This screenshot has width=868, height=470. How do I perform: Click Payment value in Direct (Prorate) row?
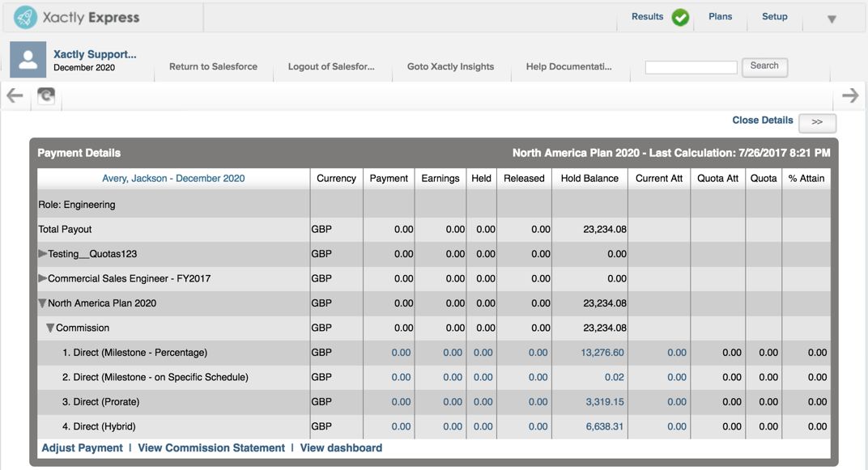401,402
